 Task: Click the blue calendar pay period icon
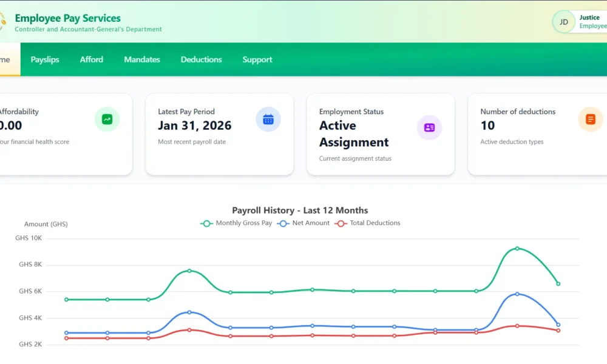coord(268,120)
